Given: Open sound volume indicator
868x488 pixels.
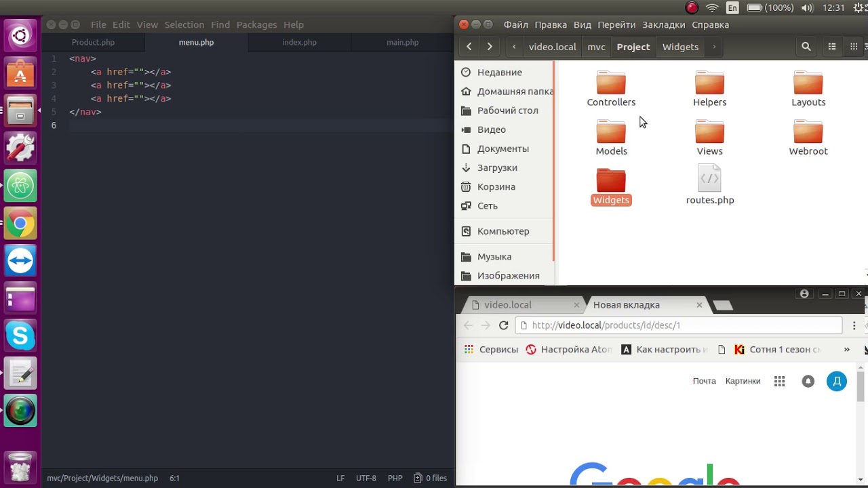Looking at the screenshot, I should click(807, 8).
